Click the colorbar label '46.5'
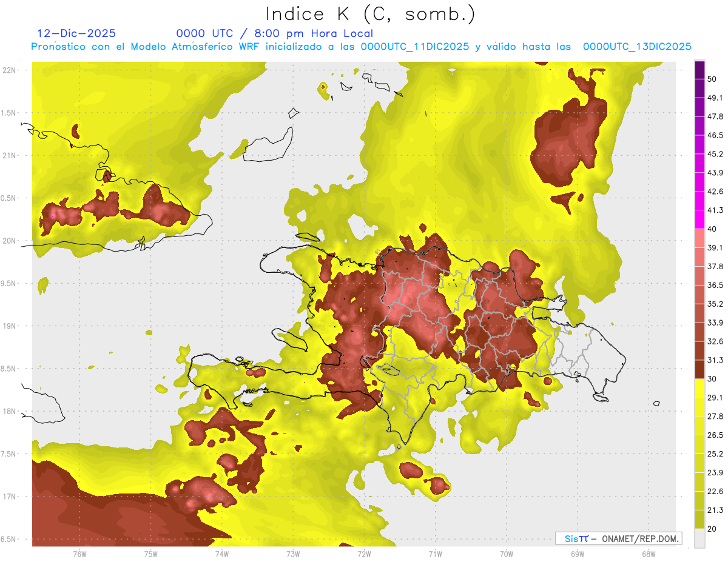This screenshot has width=728, height=562. click(715, 135)
